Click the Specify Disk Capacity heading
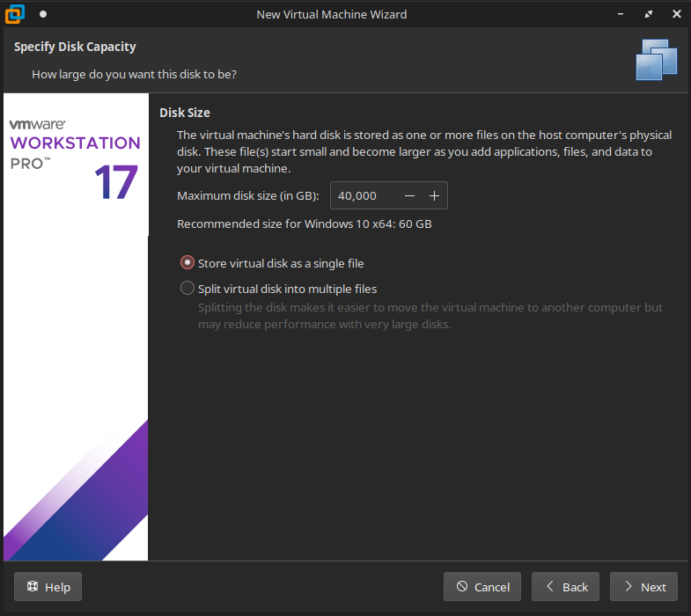691x616 pixels. click(75, 47)
